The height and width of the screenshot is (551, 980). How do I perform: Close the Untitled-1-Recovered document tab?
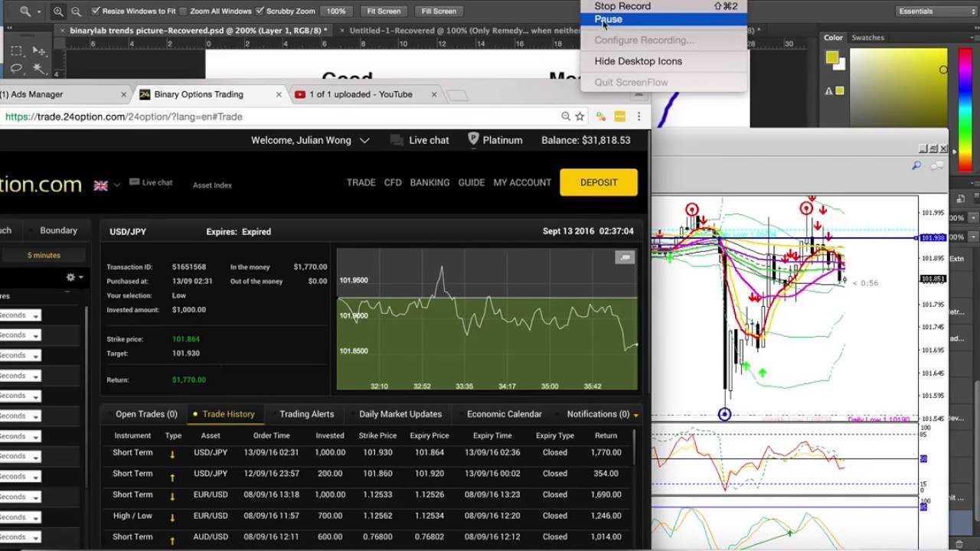[341, 31]
